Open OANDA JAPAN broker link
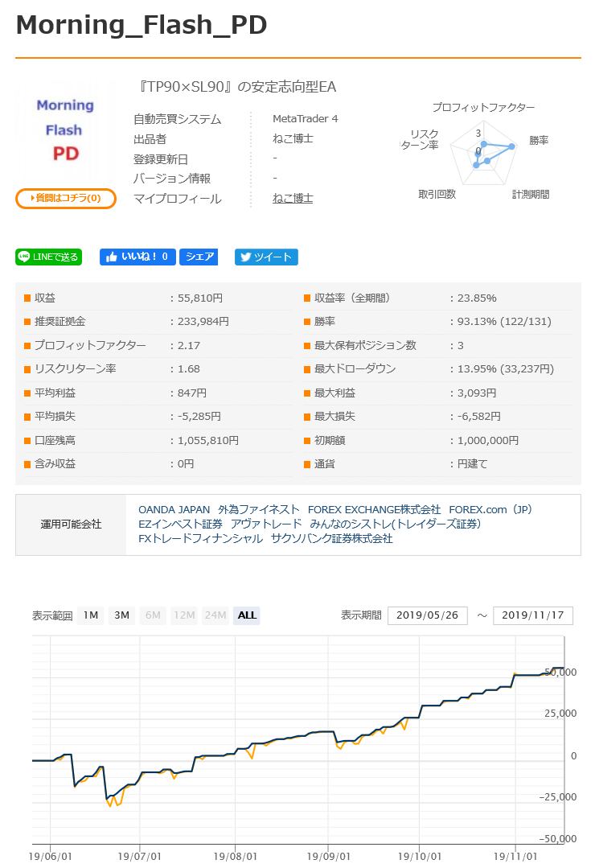 [174, 509]
